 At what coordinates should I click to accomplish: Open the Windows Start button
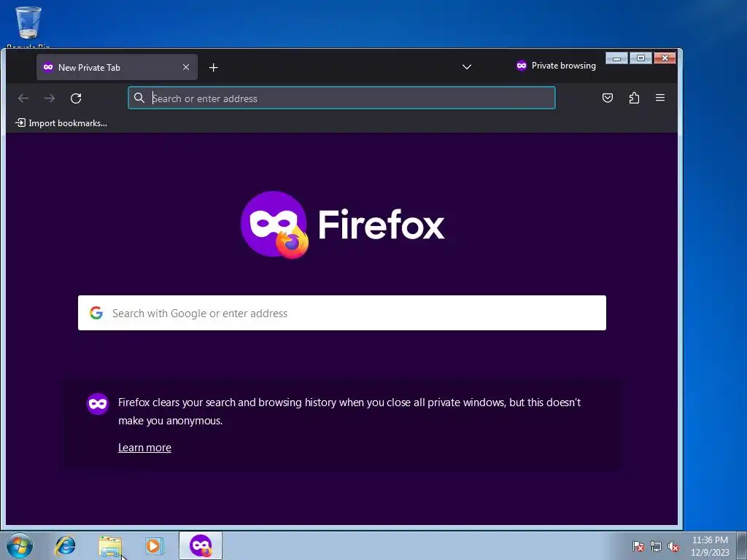pos(20,545)
